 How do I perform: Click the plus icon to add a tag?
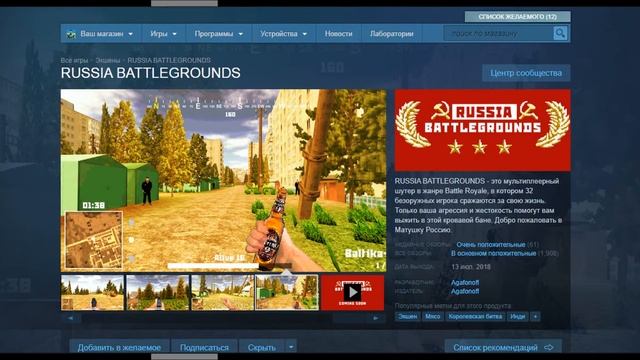[x=535, y=316]
